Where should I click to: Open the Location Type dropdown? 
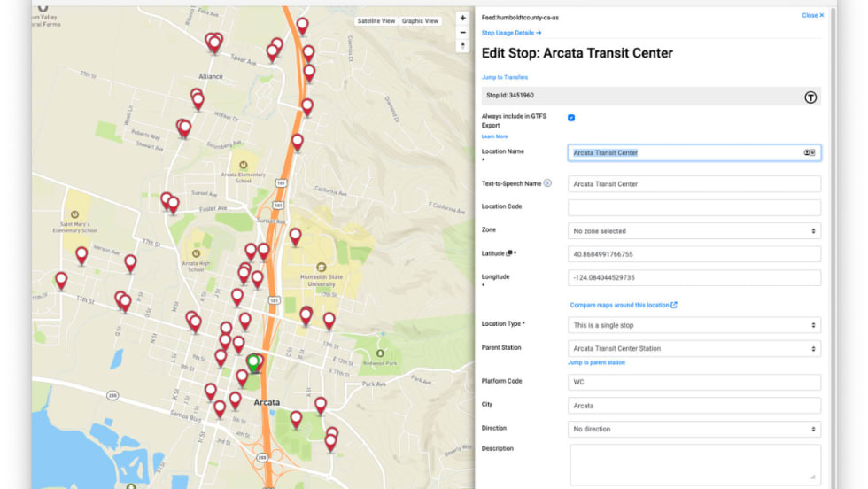coord(694,325)
